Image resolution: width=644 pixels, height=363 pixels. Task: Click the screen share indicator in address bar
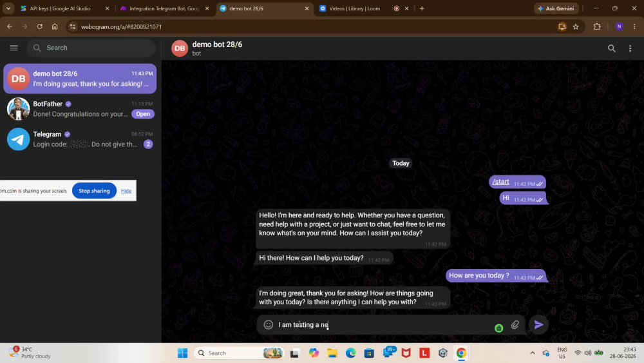562,26
